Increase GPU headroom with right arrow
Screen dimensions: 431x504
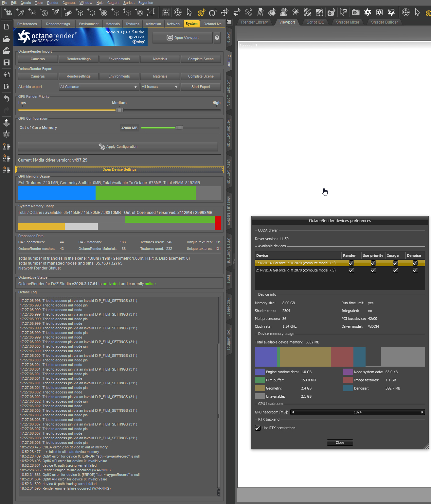(422, 412)
